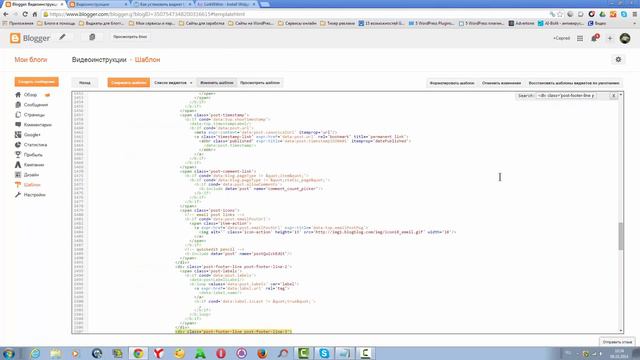Click the Назад button
640x360 pixels.
[85, 82]
